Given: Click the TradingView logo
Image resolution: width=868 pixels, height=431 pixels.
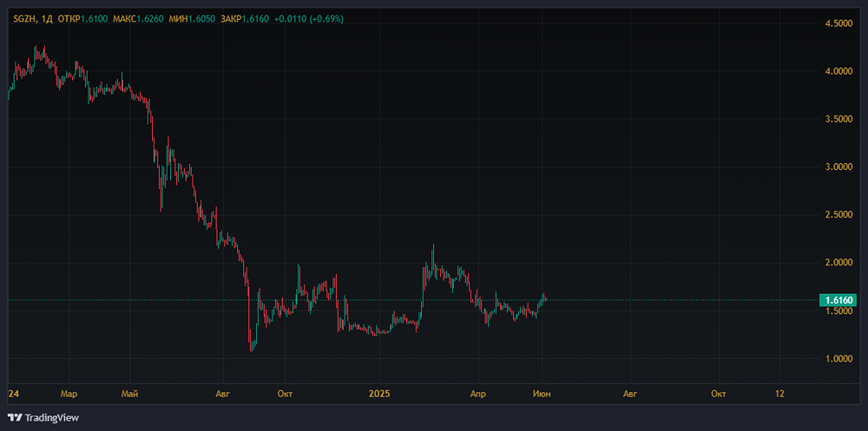Looking at the screenshot, I should 43,418.
